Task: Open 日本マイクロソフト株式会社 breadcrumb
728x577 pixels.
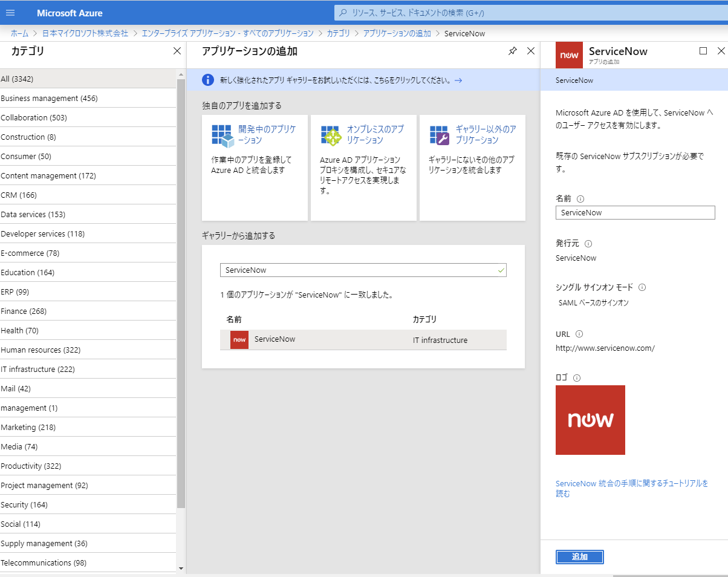Action: coord(85,33)
